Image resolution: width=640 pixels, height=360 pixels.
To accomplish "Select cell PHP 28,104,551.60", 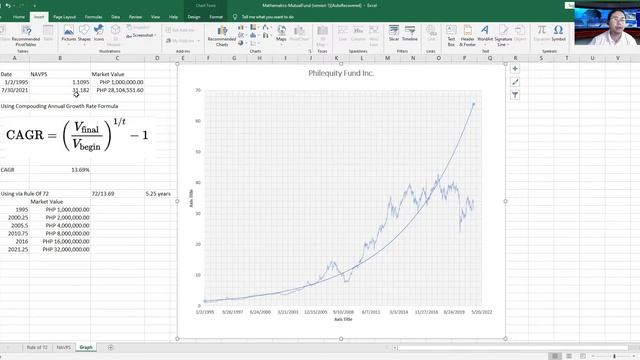I will pyautogui.click(x=118, y=90).
